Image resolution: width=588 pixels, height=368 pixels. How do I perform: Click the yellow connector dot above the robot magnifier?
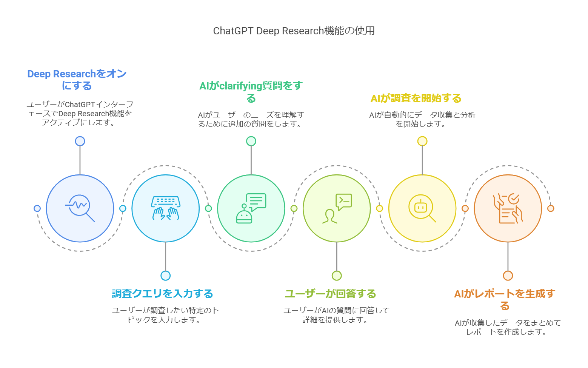[x=422, y=141]
